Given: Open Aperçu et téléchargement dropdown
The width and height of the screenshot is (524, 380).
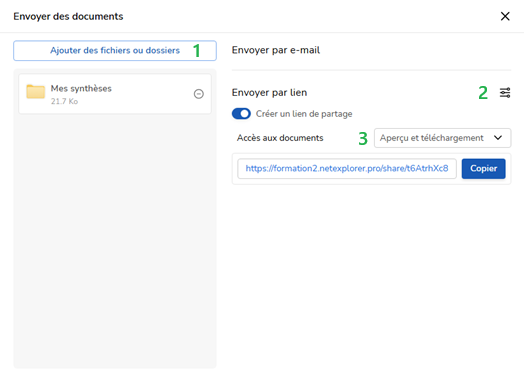Looking at the screenshot, I should (x=442, y=138).
